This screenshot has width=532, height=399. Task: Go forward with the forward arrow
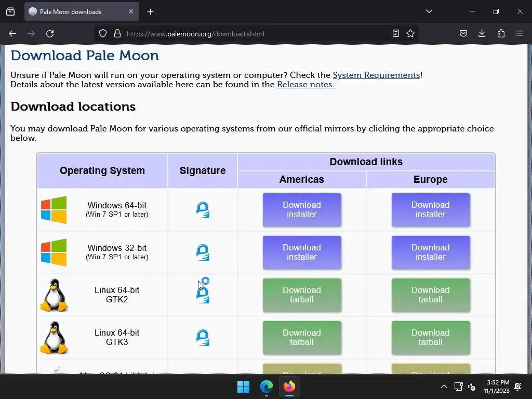[x=31, y=34]
